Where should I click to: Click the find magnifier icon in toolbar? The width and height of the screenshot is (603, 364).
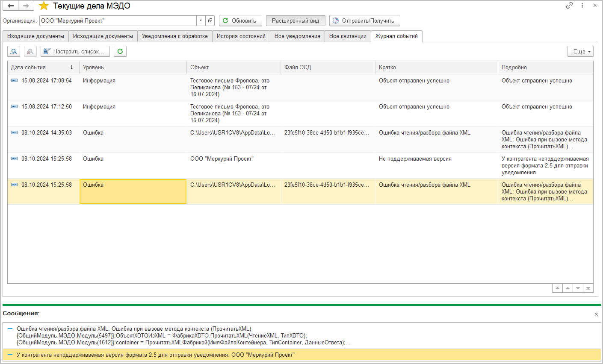pos(14,51)
